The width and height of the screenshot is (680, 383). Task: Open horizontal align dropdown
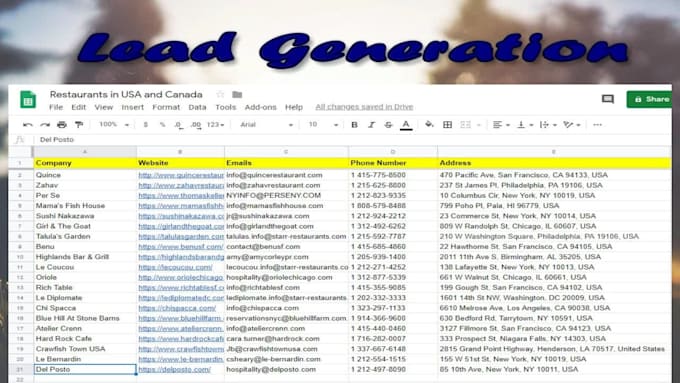pyautogui.click(x=501, y=124)
